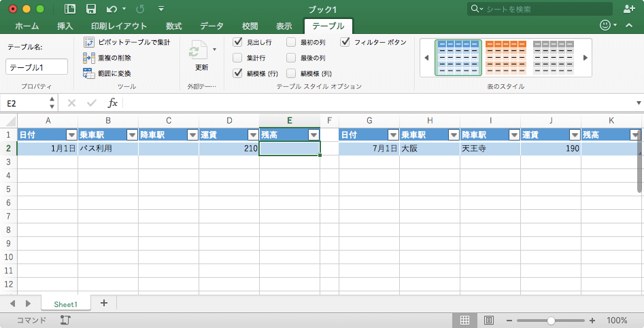Select the blue table style swatch
The height and width of the screenshot is (328, 644).
[458, 58]
